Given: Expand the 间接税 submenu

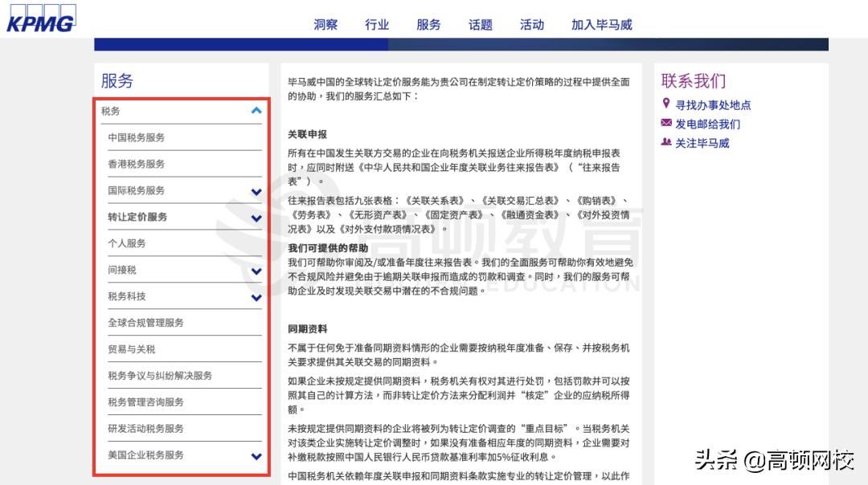Looking at the screenshot, I should click(x=256, y=270).
